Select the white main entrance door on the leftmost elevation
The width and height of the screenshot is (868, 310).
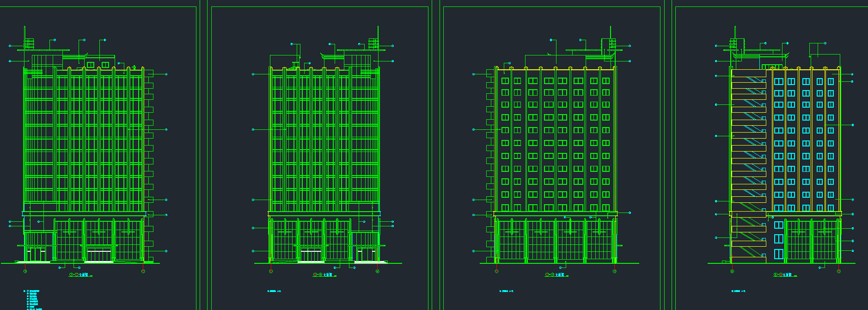[98, 255]
